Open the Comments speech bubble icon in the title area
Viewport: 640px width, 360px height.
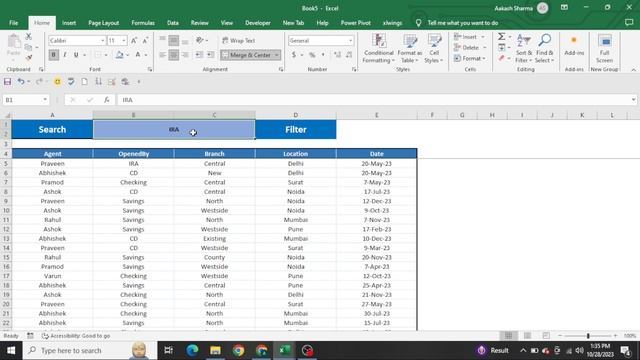[x=629, y=23]
